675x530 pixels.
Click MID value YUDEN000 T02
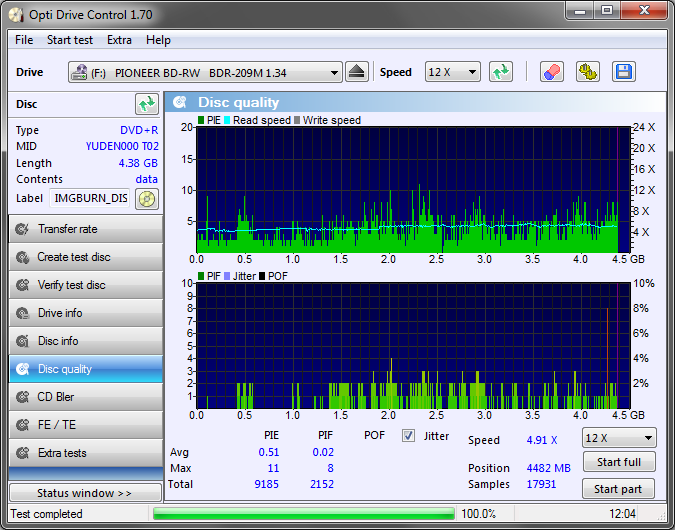click(x=122, y=146)
